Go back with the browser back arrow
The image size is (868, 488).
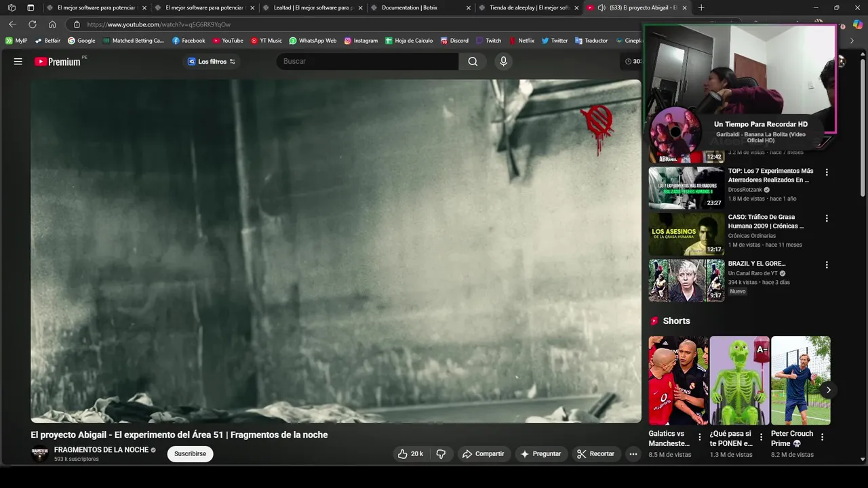pos(12,24)
